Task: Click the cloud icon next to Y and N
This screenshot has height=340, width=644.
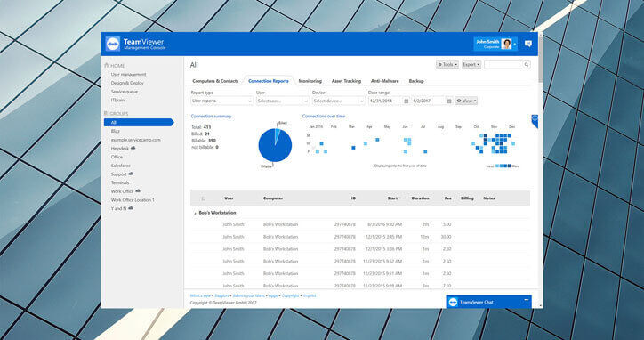Action: coord(131,208)
